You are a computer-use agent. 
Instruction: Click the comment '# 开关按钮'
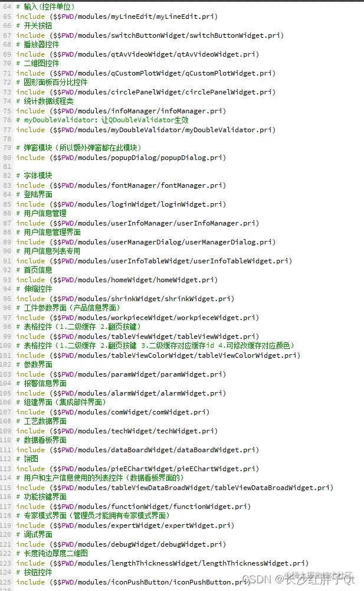(x=34, y=25)
